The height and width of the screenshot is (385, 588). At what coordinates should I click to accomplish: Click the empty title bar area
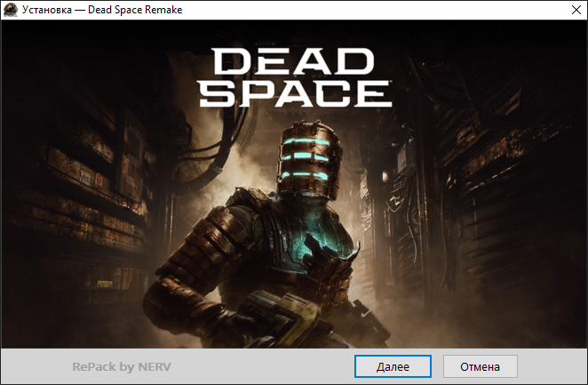pyautogui.click(x=338, y=11)
